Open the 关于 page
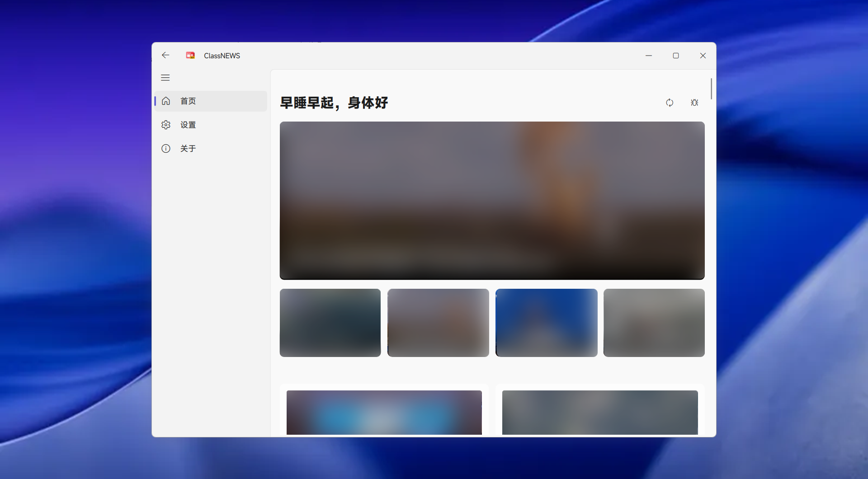Viewport: 868px width, 479px height. click(x=188, y=148)
